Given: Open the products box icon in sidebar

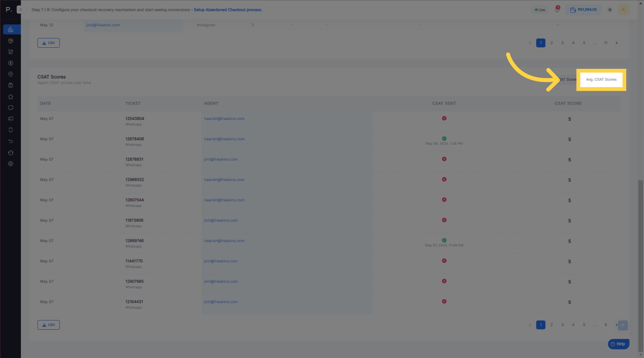Looking at the screenshot, I should pyautogui.click(x=11, y=41).
